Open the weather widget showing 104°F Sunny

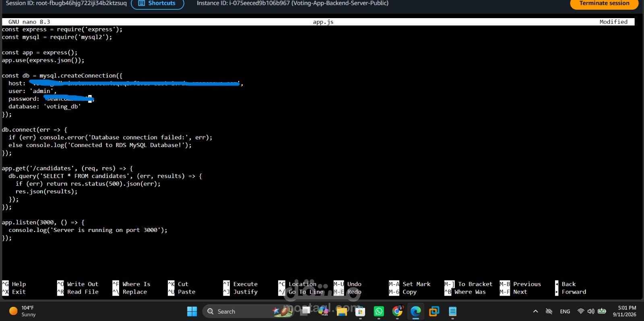(23, 311)
